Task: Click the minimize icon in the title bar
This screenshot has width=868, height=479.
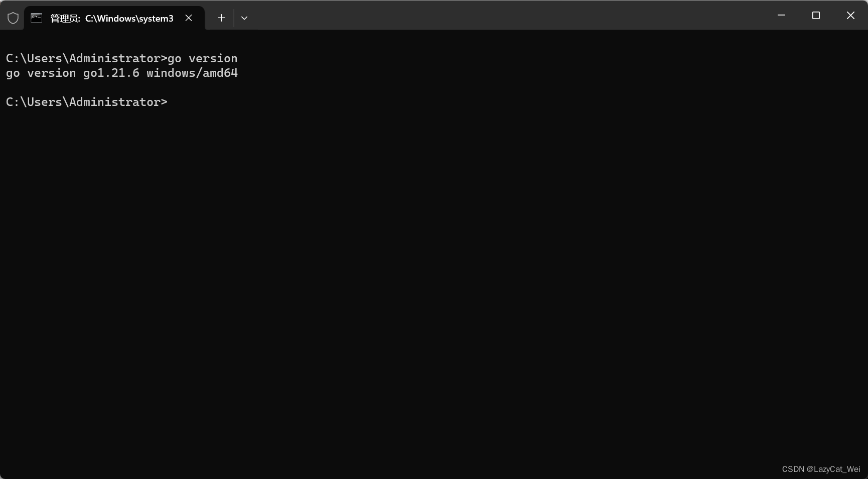Action: 781,15
